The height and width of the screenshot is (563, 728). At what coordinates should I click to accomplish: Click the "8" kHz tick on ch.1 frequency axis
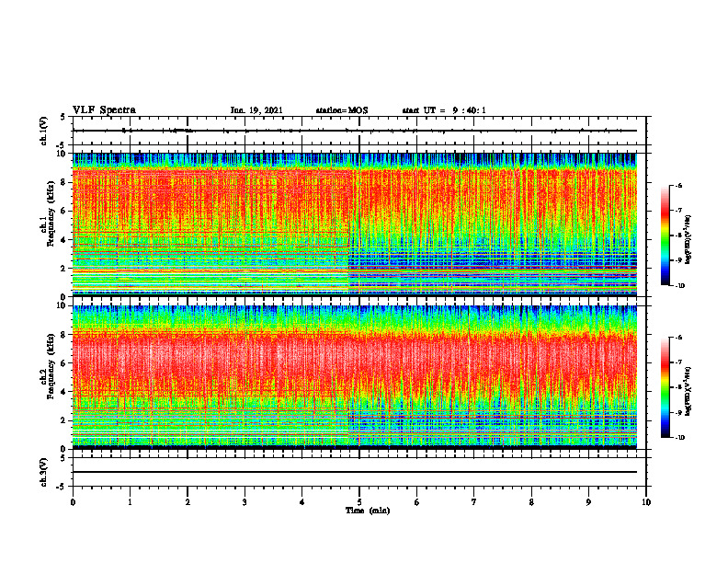tap(64, 182)
